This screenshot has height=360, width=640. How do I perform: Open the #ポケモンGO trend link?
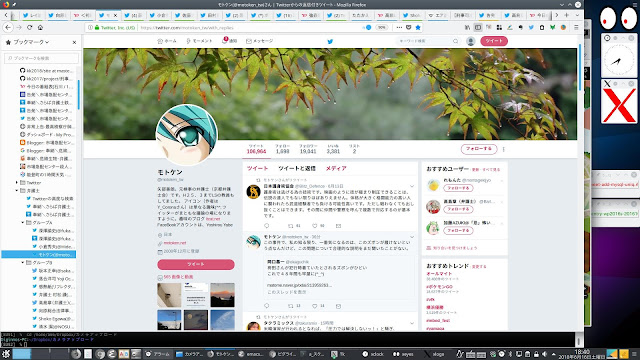click(x=439, y=287)
